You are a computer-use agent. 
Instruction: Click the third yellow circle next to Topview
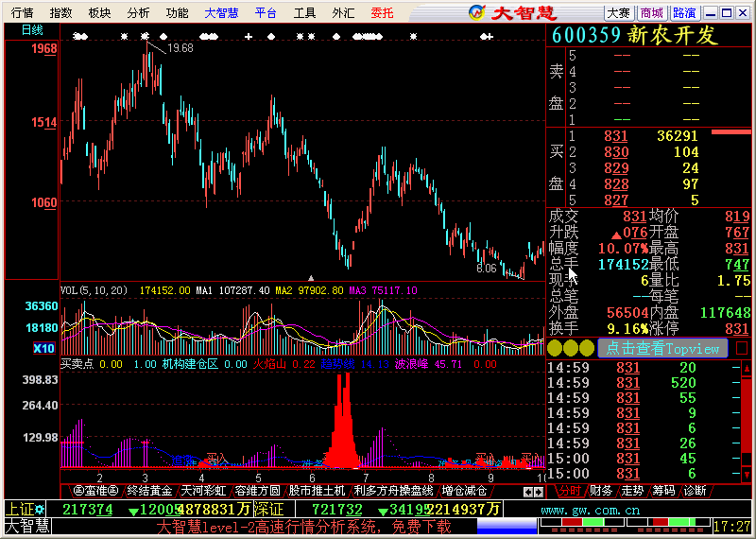587,348
